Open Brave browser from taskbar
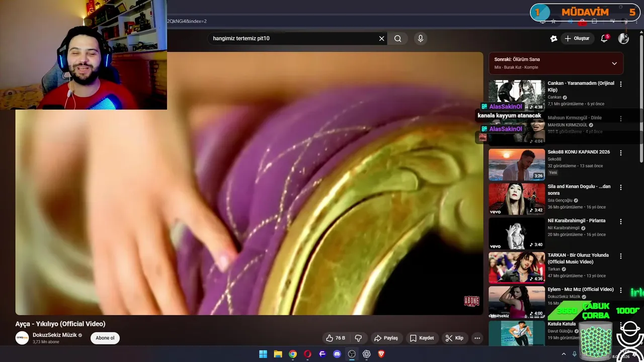The image size is (644, 362). click(381, 354)
